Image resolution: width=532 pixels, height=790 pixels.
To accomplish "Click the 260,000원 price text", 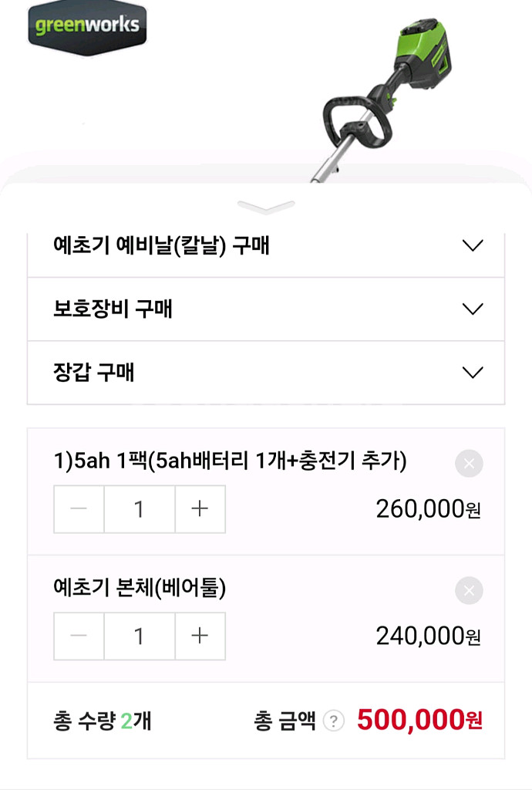I will pyautogui.click(x=428, y=509).
